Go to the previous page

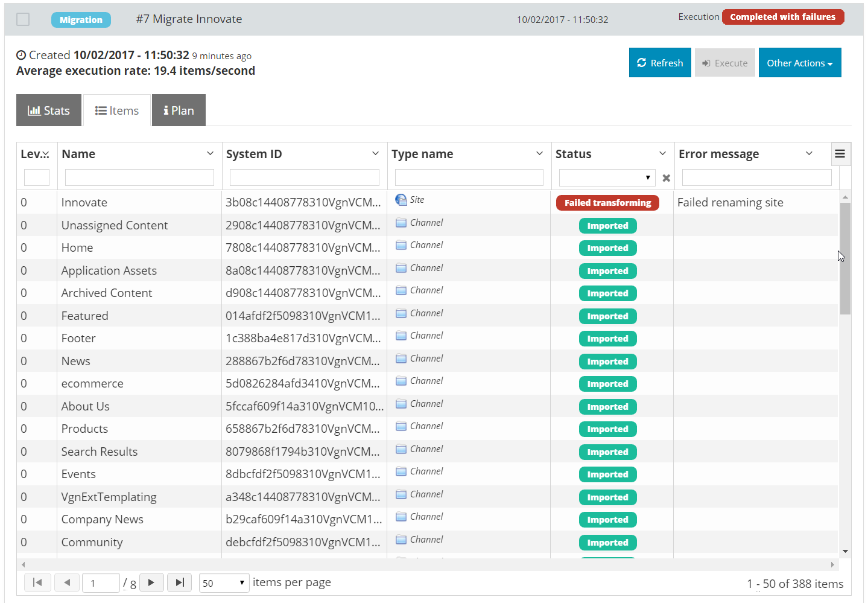tap(67, 582)
